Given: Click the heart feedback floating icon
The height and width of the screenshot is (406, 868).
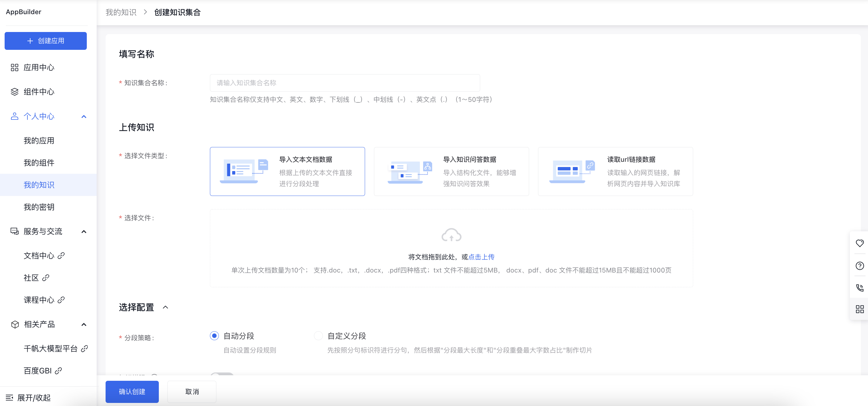Looking at the screenshot, I should (x=860, y=243).
